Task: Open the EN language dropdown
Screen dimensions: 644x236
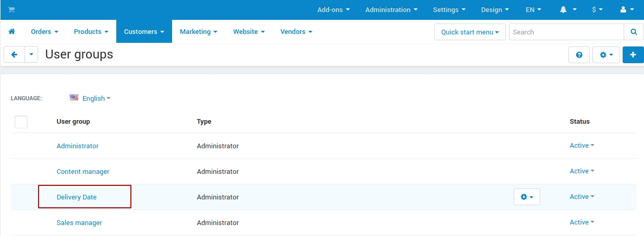Action: 533,9
